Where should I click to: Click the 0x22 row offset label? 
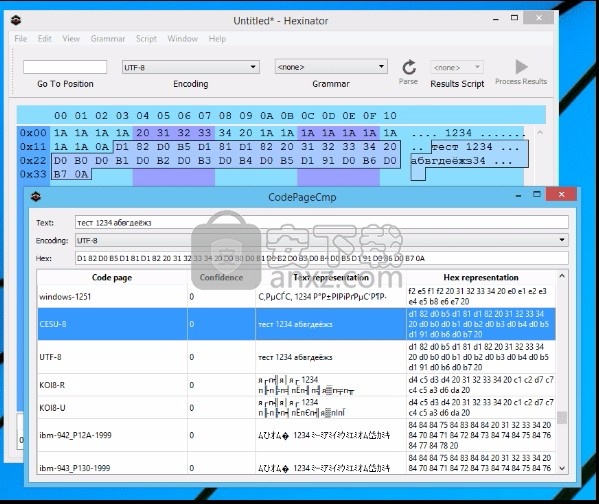tap(33, 160)
